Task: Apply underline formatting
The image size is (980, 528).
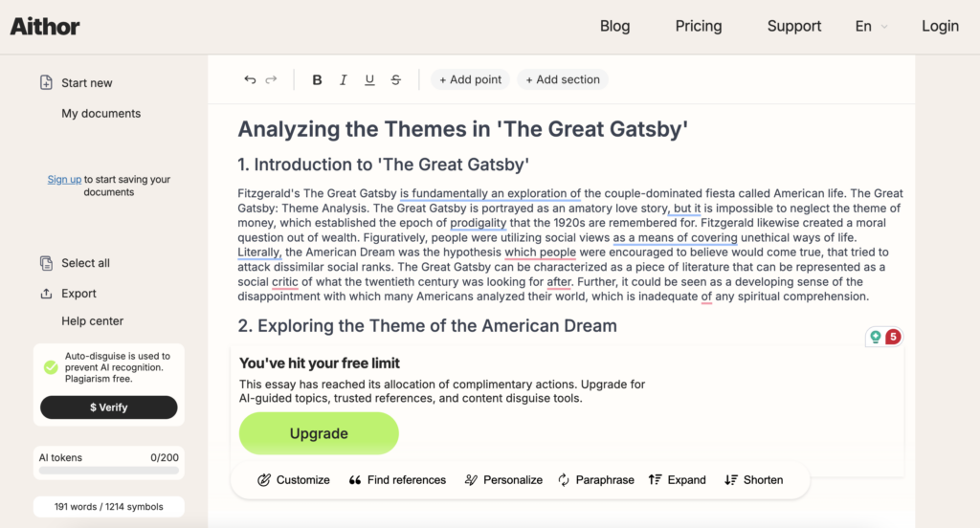Action: tap(369, 80)
